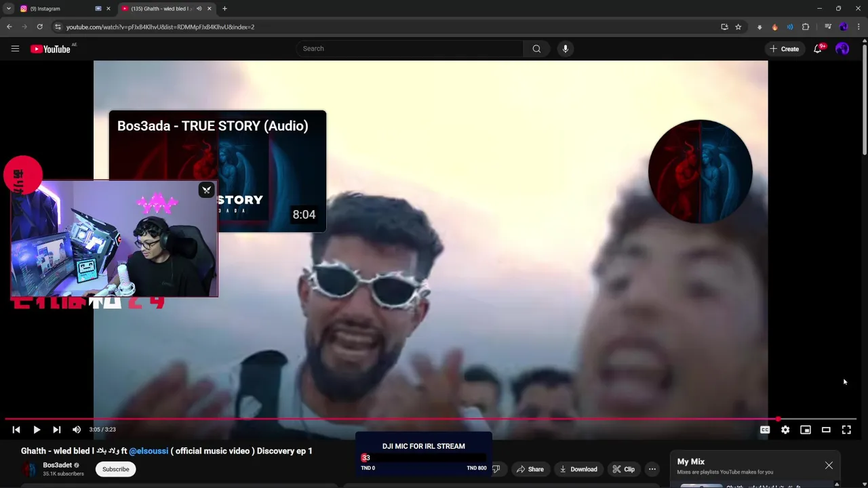Viewport: 868px width, 488px height.
Task: Go to the YouTube home logo
Action: pyautogui.click(x=50, y=49)
